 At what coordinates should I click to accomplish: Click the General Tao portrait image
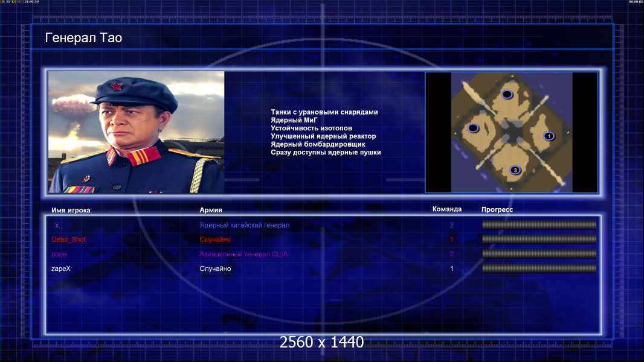[x=137, y=132]
